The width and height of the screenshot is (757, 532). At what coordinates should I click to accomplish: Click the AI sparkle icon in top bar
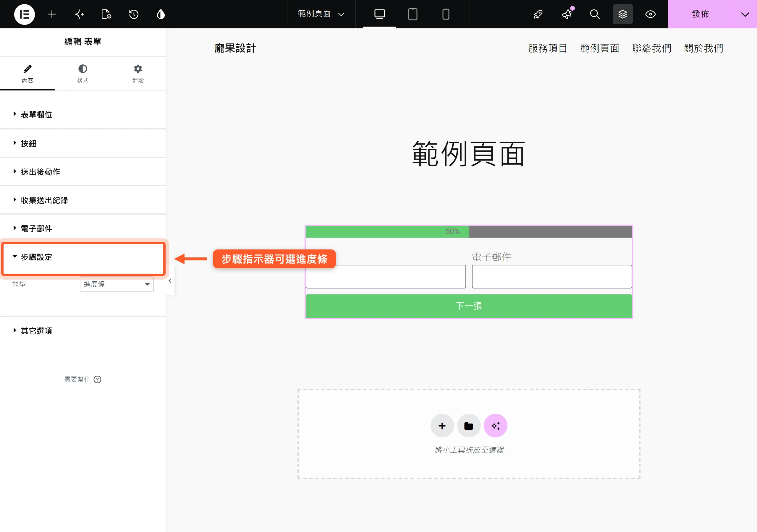tap(79, 14)
